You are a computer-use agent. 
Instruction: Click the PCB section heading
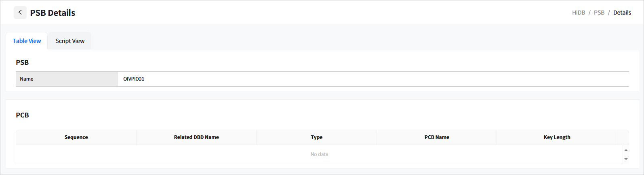pyautogui.click(x=22, y=115)
